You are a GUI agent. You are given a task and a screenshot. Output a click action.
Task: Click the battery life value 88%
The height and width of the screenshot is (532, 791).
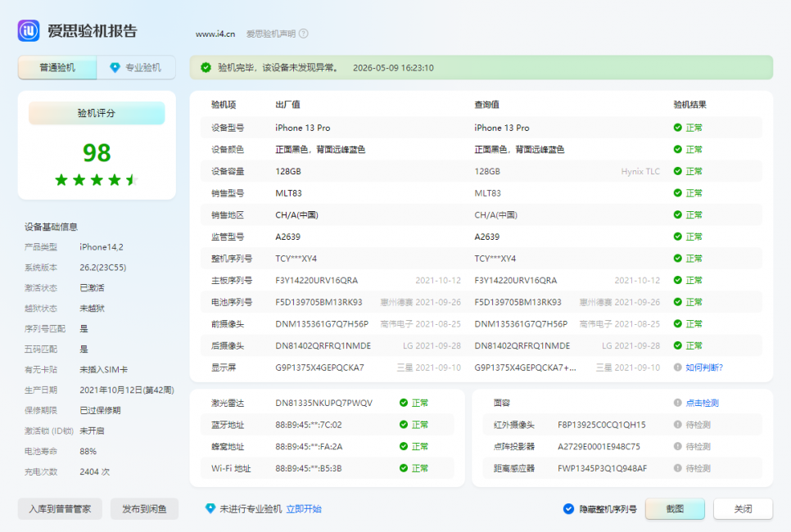88,451
